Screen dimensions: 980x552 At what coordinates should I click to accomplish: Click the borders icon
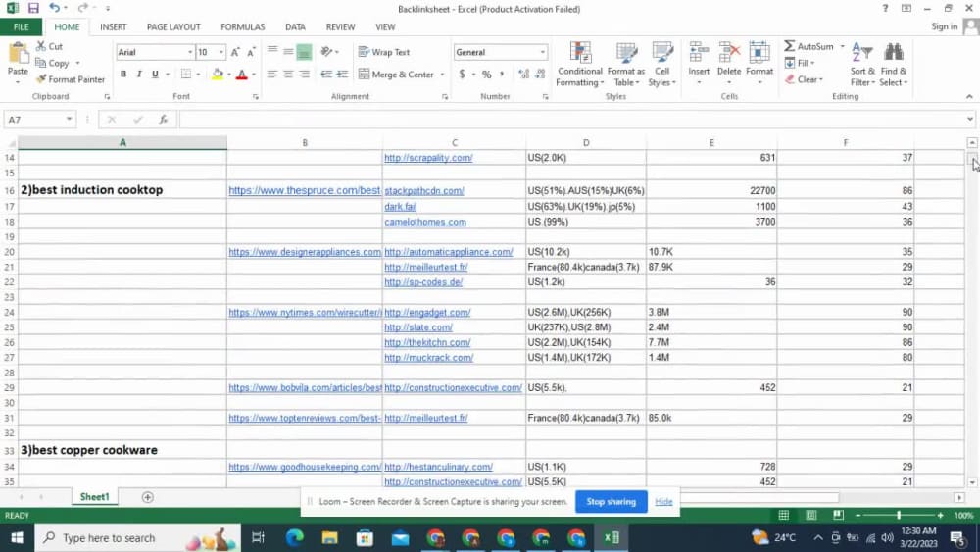pyautogui.click(x=186, y=74)
